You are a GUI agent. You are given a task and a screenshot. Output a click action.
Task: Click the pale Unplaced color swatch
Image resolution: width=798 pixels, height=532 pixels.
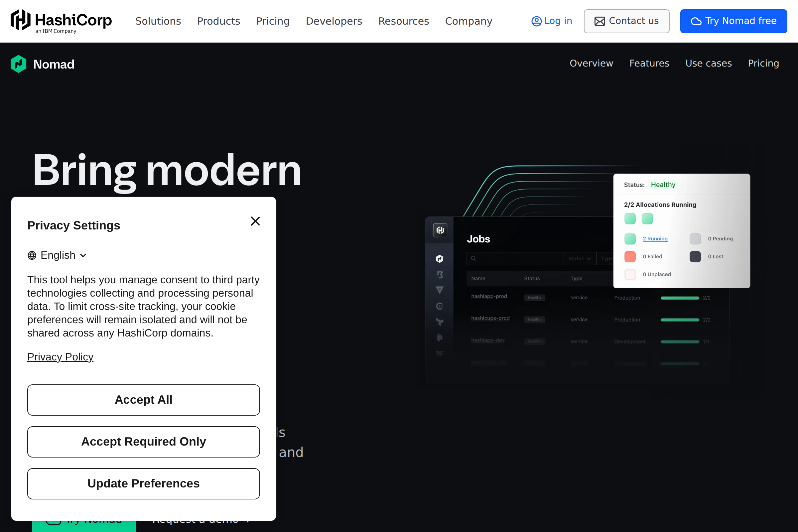coord(630,274)
